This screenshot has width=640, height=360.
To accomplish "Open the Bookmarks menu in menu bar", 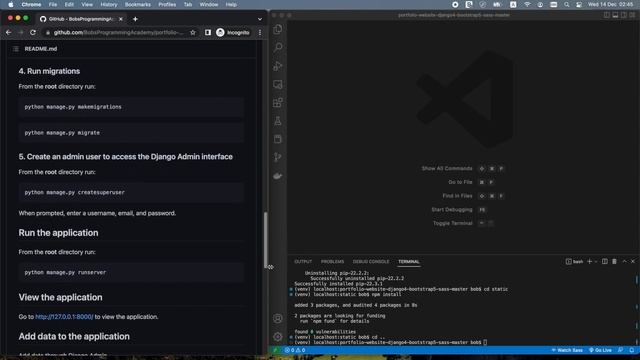I will [138, 4].
